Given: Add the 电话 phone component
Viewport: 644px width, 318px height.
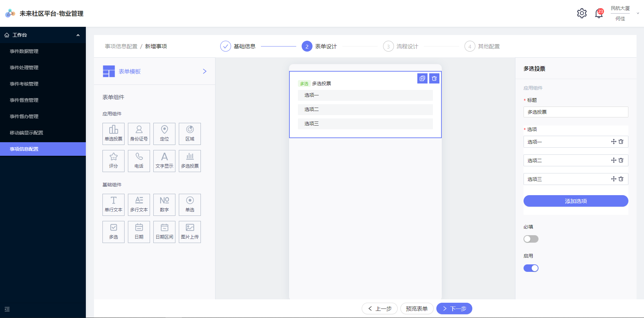Looking at the screenshot, I should click(139, 161).
